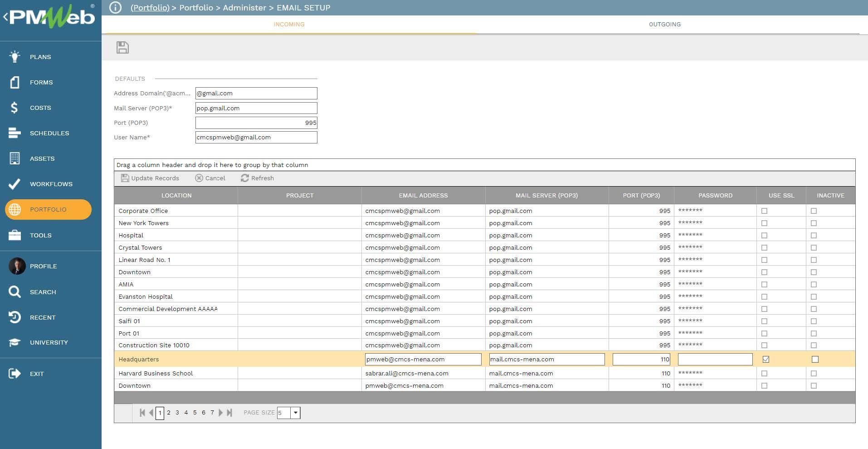Image resolution: width=868 pixels, height=449 pixels.
Task: Click the Page Size value box
Action: click(x=284, y=413)
